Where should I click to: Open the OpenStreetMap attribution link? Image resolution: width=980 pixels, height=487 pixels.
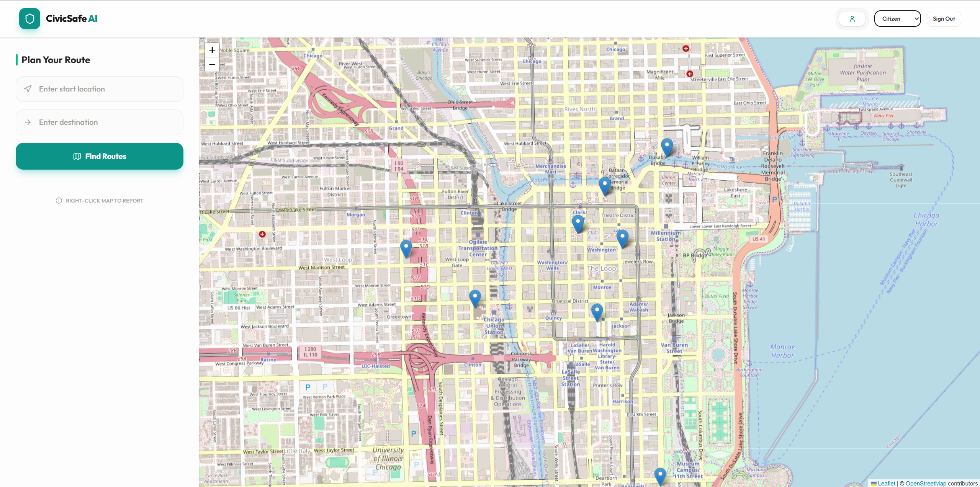(926, 483)
